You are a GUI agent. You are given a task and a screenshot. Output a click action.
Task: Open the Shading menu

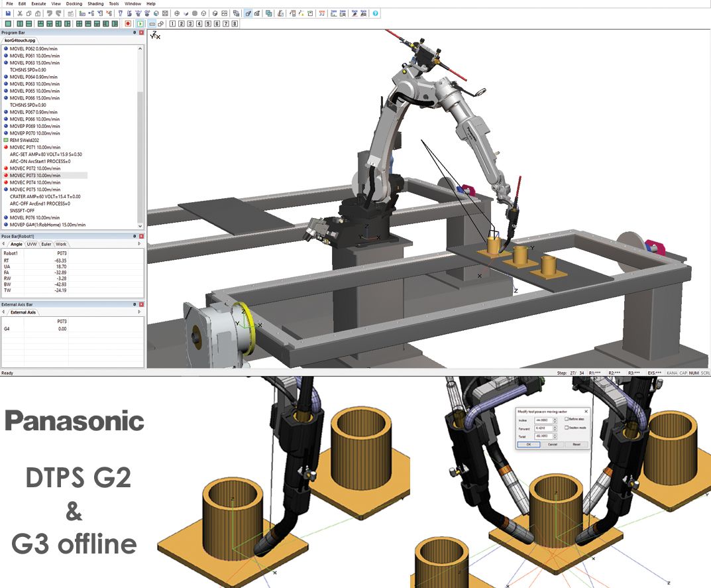pos(95,4)
